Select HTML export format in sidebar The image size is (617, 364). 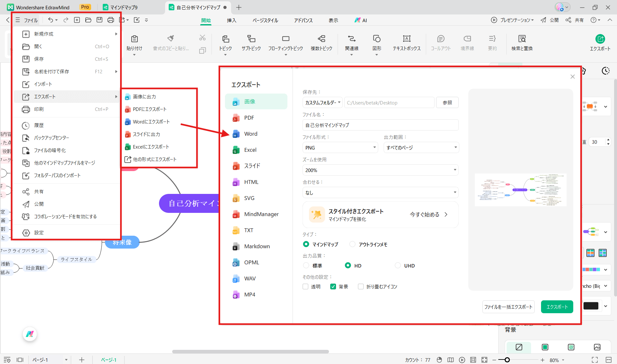pyautogui.click(x=256, y=182)
